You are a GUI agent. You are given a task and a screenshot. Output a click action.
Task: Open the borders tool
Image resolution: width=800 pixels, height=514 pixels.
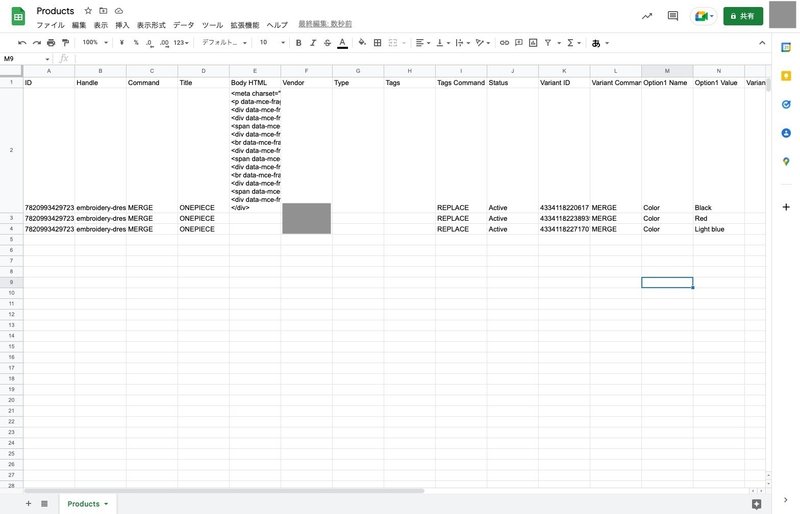[x=378, y=43]
